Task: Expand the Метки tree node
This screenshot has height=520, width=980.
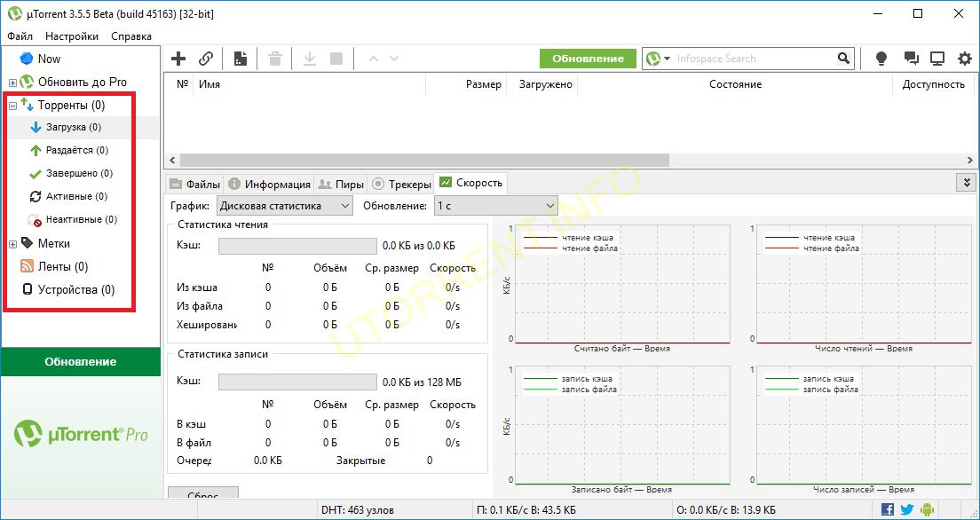Action: pyautogui.click(x=12, y=244)
